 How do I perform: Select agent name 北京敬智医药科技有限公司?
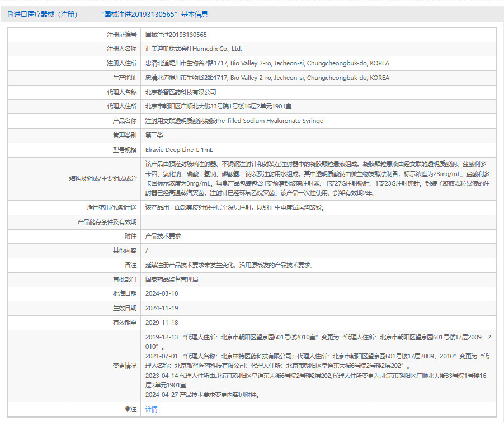(x=180, y=92)
